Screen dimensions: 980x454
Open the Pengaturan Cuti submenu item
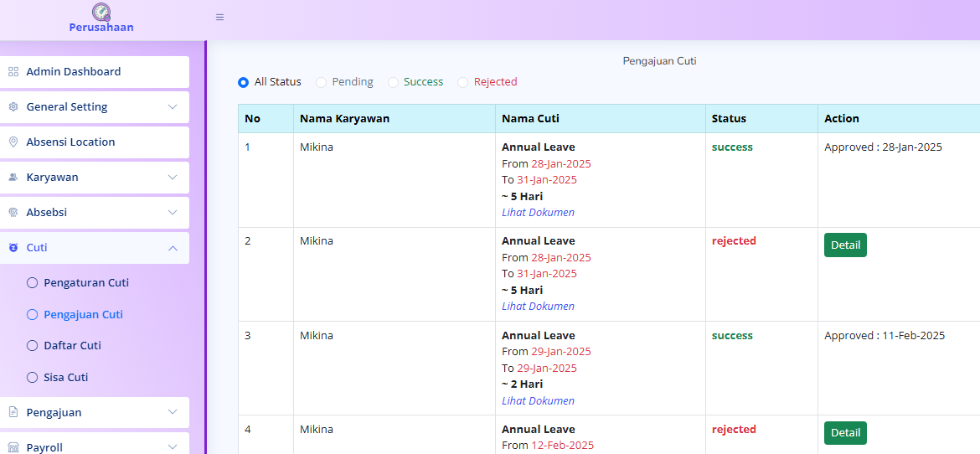pos(85,283)
